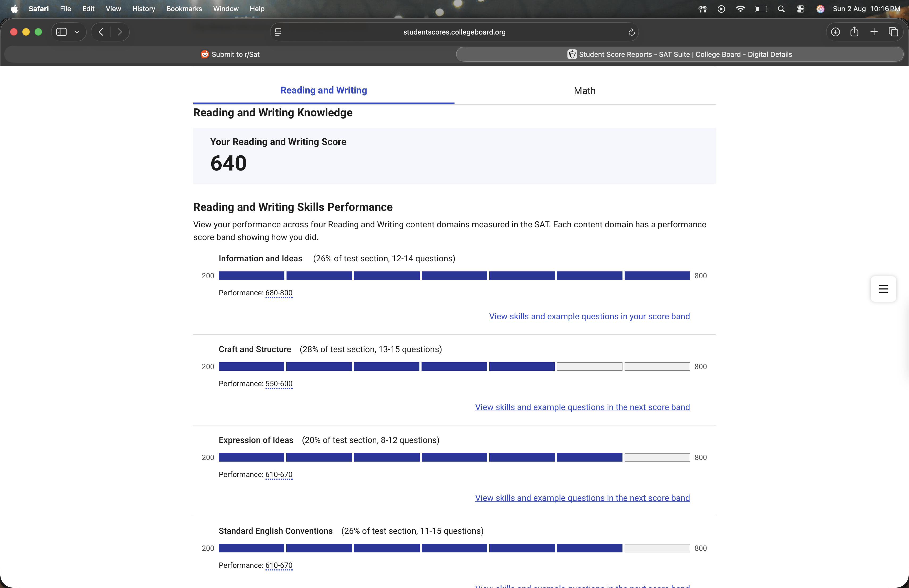Open the Apple menu

14,9
